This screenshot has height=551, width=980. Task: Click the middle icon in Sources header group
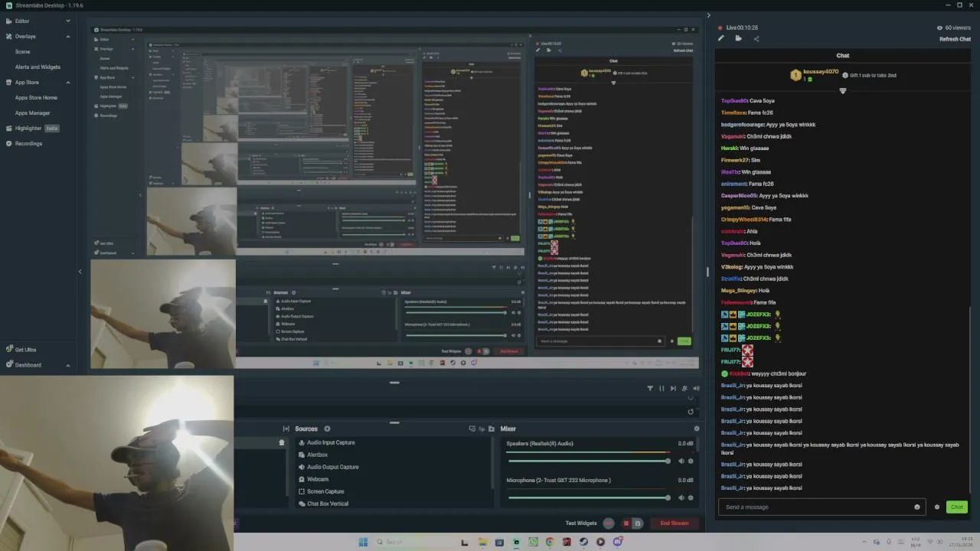tap(482, 429)
